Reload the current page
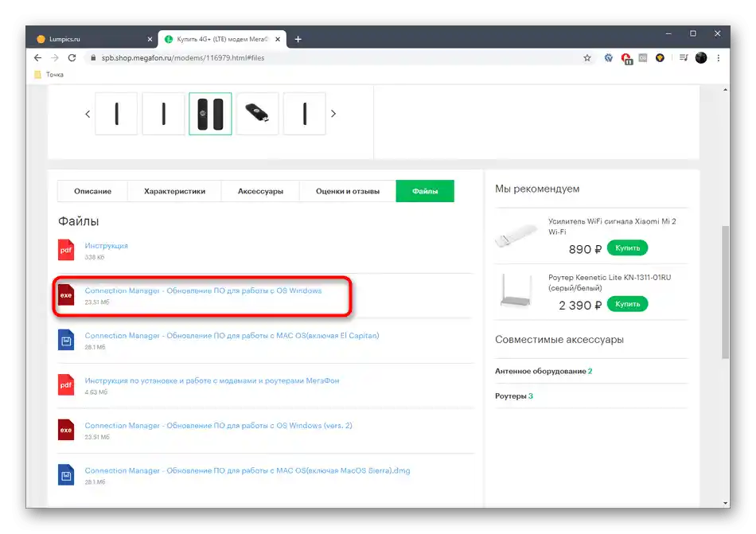 click(72, 58)
